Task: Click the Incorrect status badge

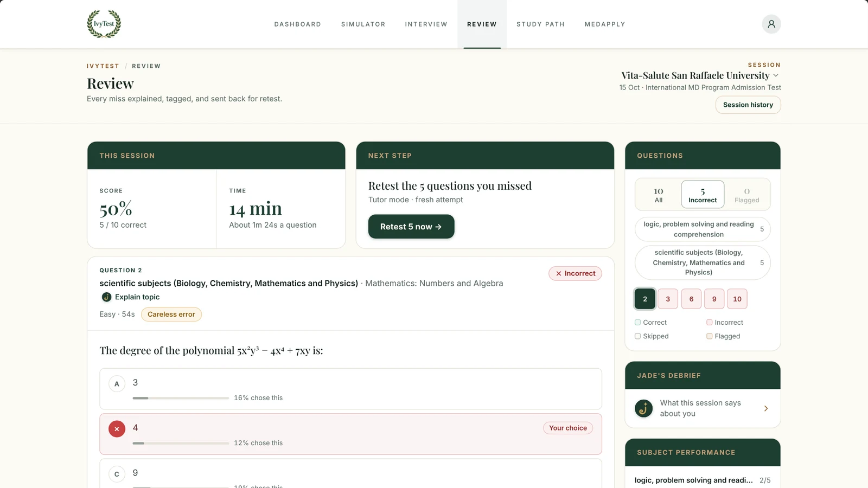Action: (x=575, y=273)
